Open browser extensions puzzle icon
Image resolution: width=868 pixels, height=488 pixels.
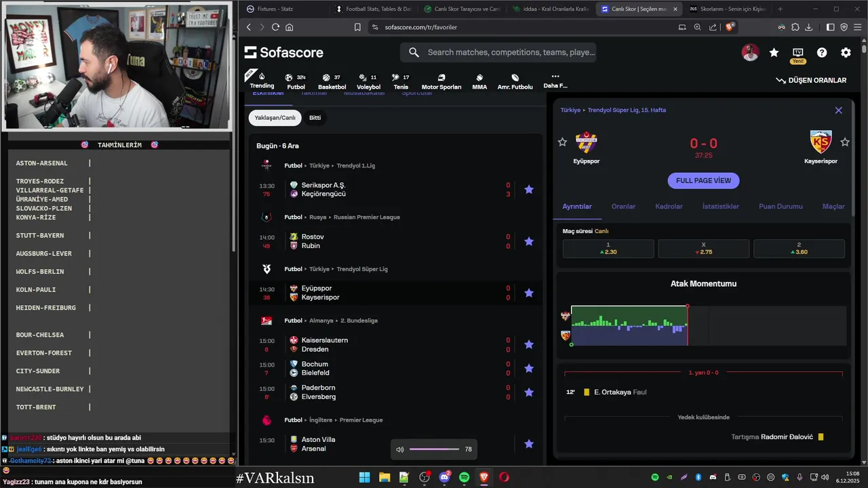coord(795,27)
